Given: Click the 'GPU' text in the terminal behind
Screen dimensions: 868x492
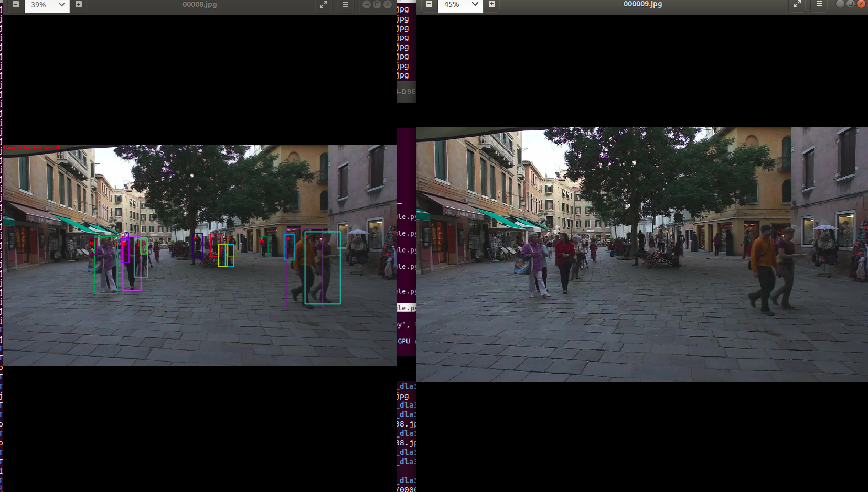Looking at the screenshot, I should 404,341.
